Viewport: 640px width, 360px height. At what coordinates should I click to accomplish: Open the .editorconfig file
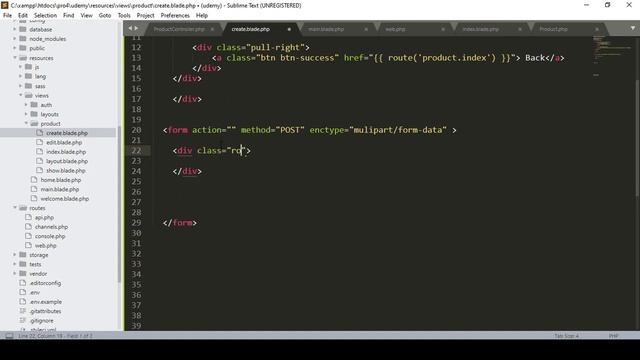click(45, 283)
